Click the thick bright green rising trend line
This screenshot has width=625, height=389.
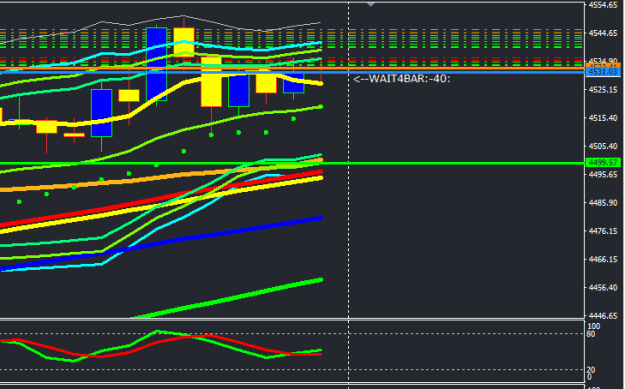239,297
